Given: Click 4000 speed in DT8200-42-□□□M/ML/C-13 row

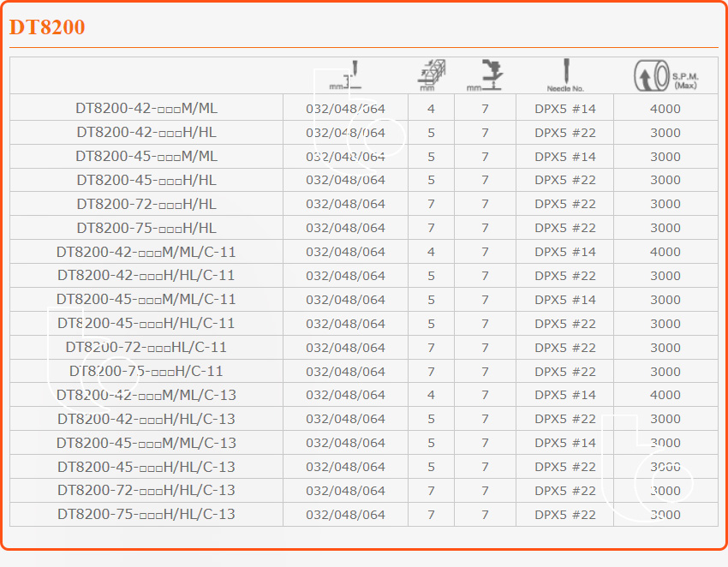Looking at the screenshot, I should (x=665, y=395).
